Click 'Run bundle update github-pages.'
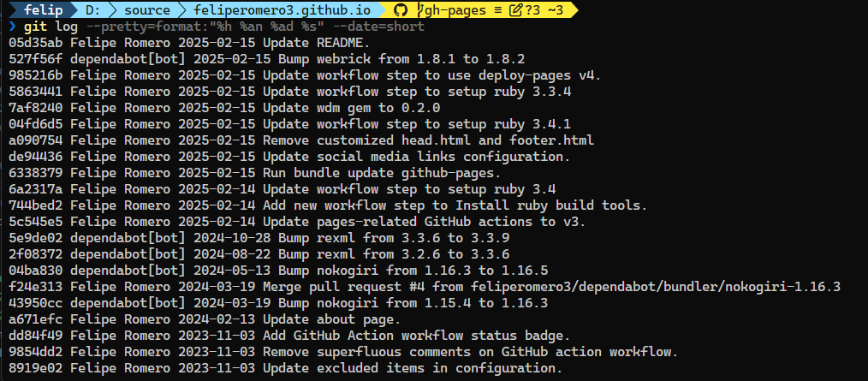The image size is (868, 381). (382, 173)
